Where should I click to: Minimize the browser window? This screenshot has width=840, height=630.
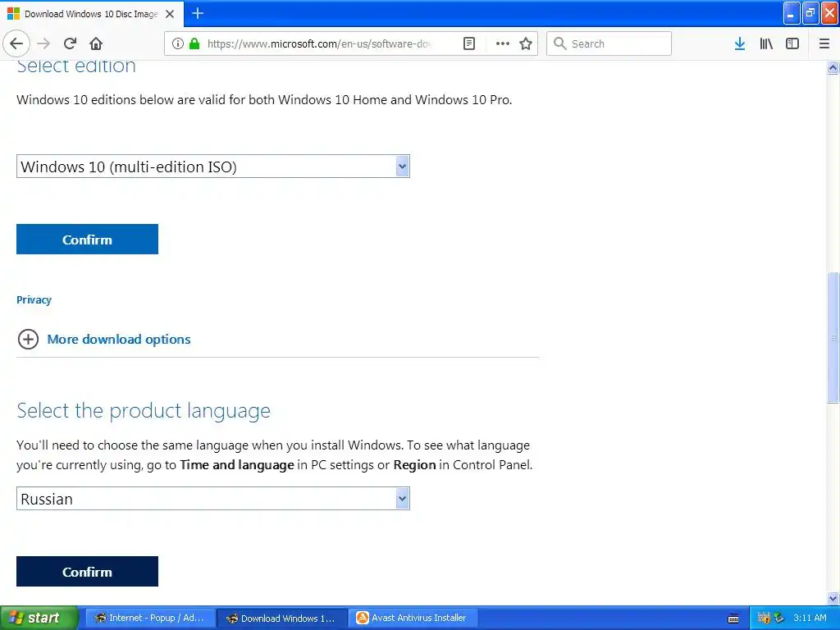(x=792, y=13)
